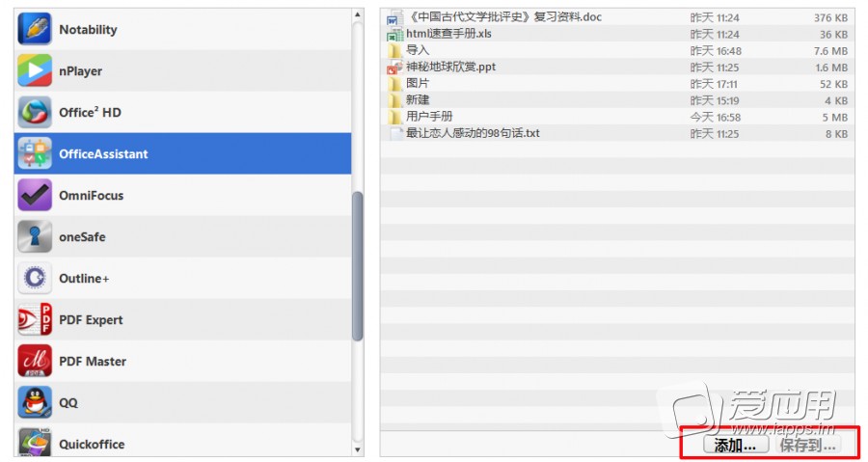Viewport: 868px width, 462px height.
Task: Select PDF Master in the app list
Action: click(182, 362)
